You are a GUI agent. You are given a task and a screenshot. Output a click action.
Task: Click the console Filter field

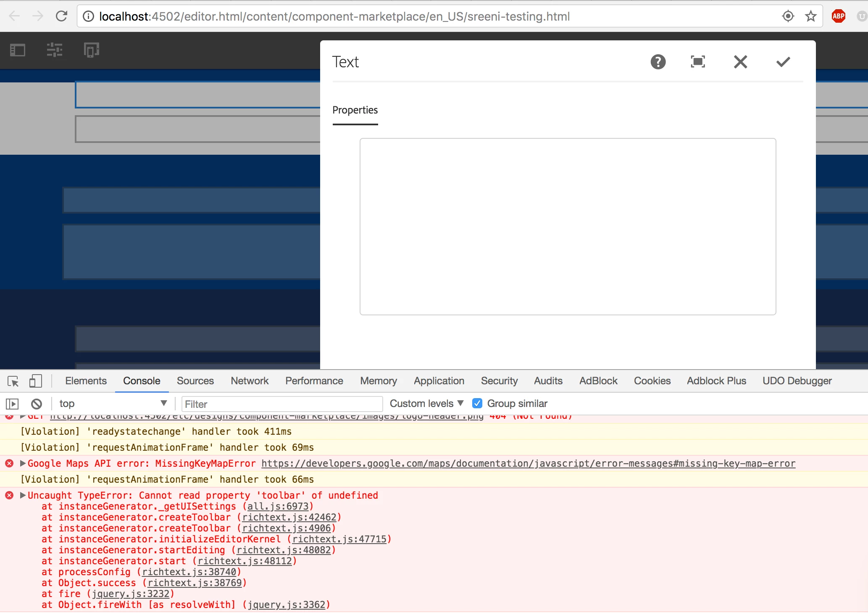coord(281,404)
